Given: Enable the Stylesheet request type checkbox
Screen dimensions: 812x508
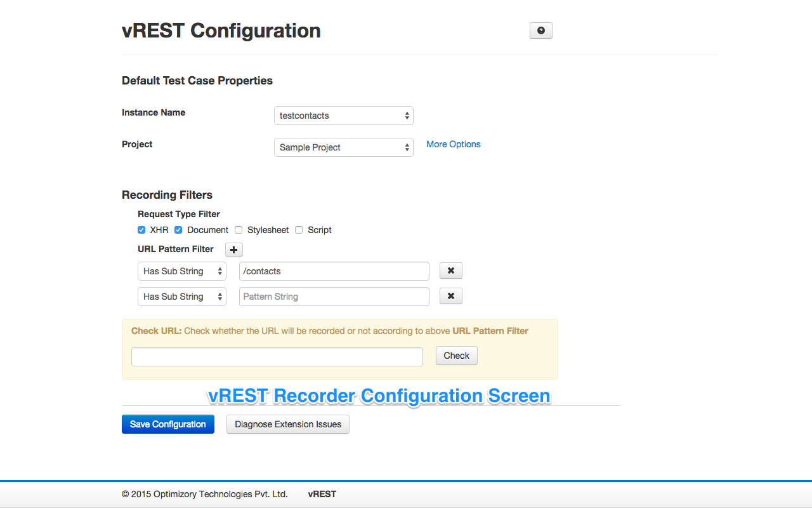Looking at the screenshot, I should click(239, 230).
